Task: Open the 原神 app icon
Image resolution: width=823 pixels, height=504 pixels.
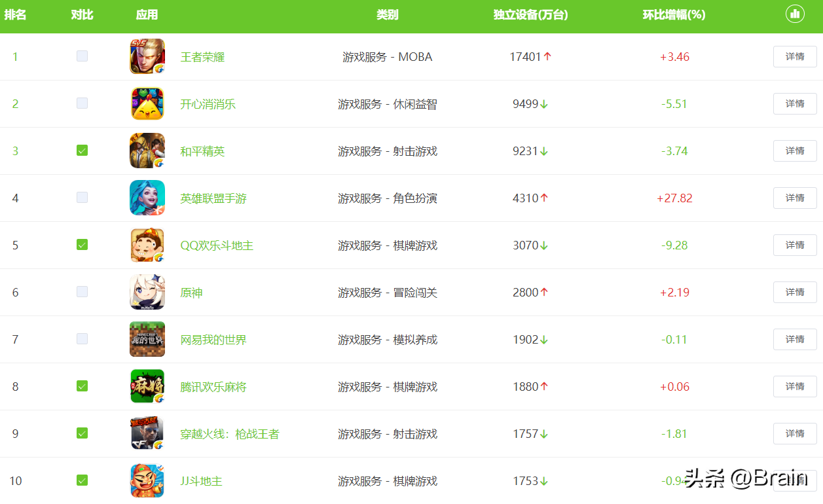Action: [147, 292]
